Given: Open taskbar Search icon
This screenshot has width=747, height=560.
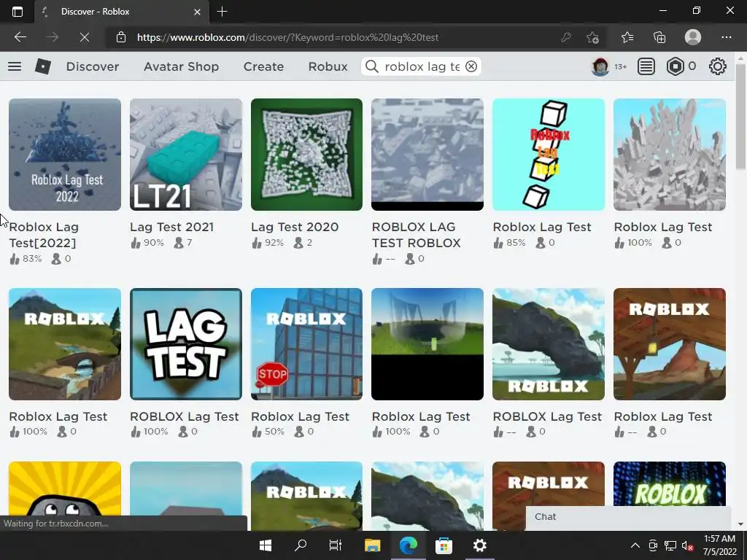Looking at the screenshot, I should 301,545.
